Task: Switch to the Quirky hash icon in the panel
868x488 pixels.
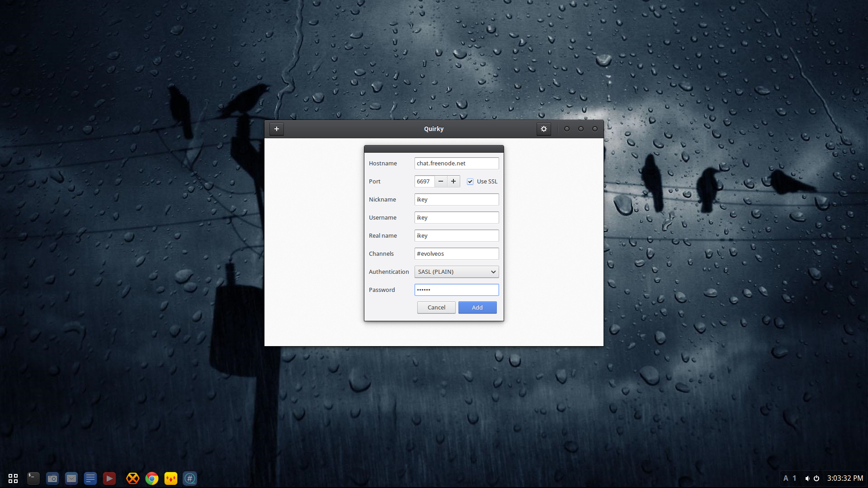Action: 190,478
